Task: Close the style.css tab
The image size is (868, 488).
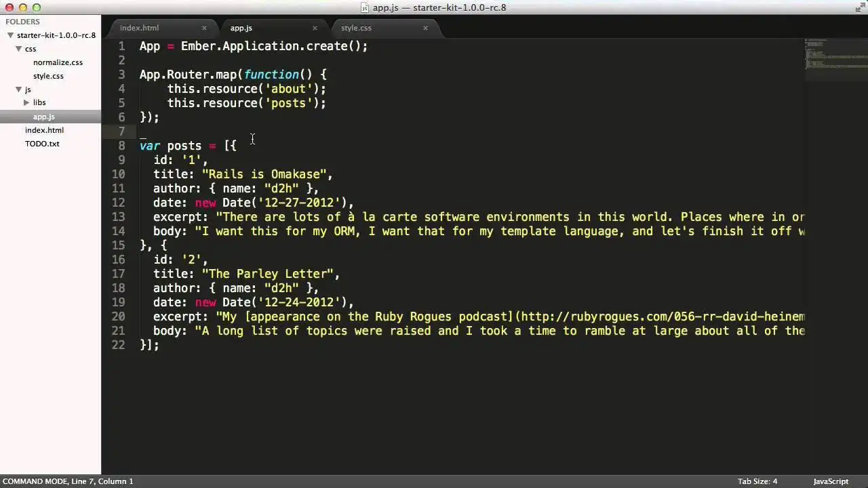Action: click(425, 28)
